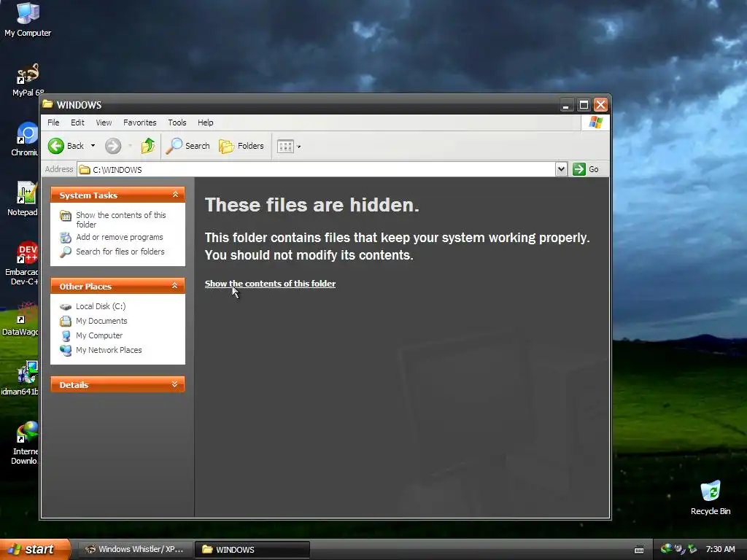Click the greyed Forward arrow button
Image resolution: width=747 pixels, height=560 pixels.
[113, 146]
